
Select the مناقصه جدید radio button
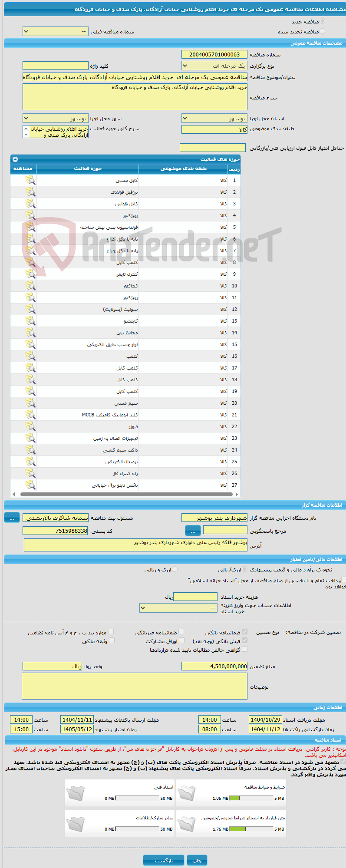[322, 21]
